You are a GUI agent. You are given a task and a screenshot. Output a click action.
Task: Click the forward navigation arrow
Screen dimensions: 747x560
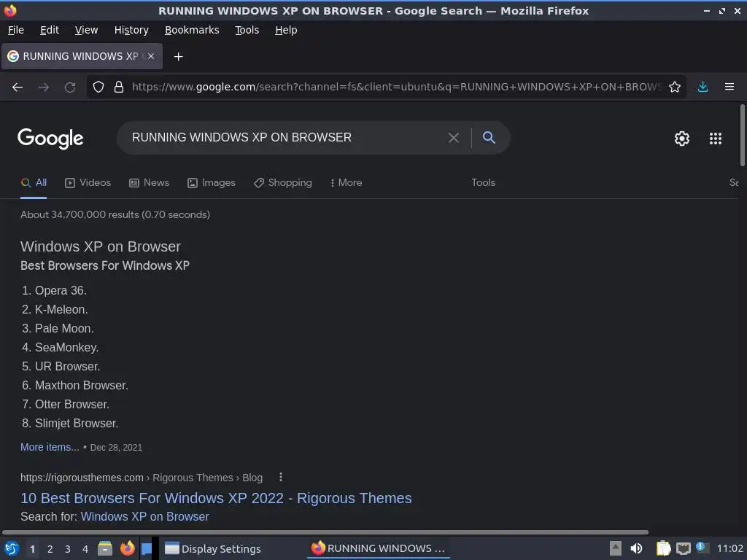44,87
